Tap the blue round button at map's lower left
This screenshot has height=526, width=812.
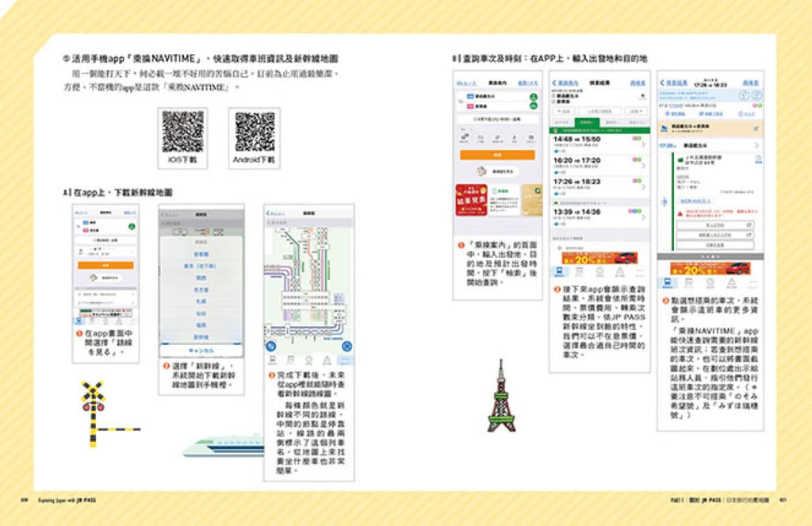point(270,346)
